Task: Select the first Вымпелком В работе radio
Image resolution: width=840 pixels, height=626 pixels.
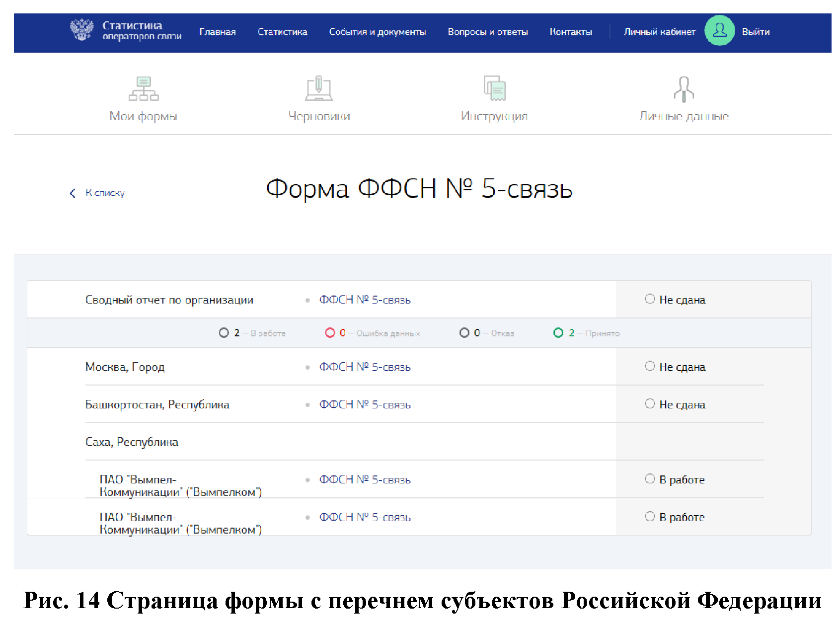Action: pyautogui.click(x=650, y=479)
